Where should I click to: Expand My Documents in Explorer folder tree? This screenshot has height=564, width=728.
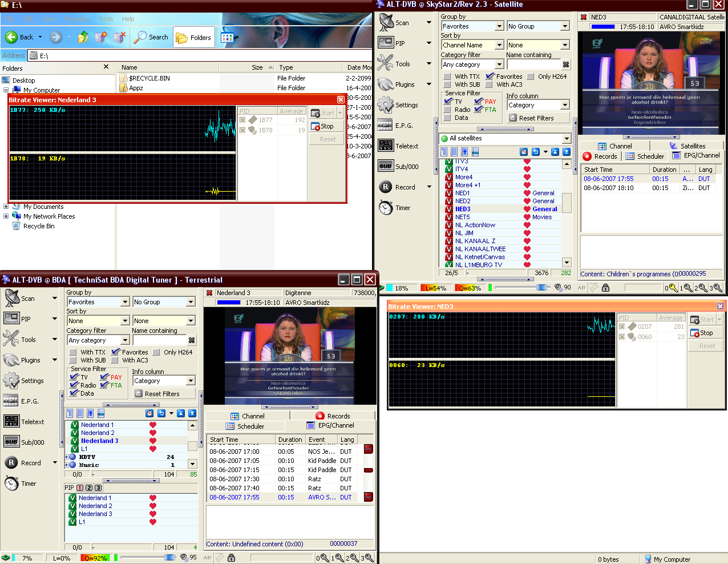pyautogui.click(x=6, y=207)
